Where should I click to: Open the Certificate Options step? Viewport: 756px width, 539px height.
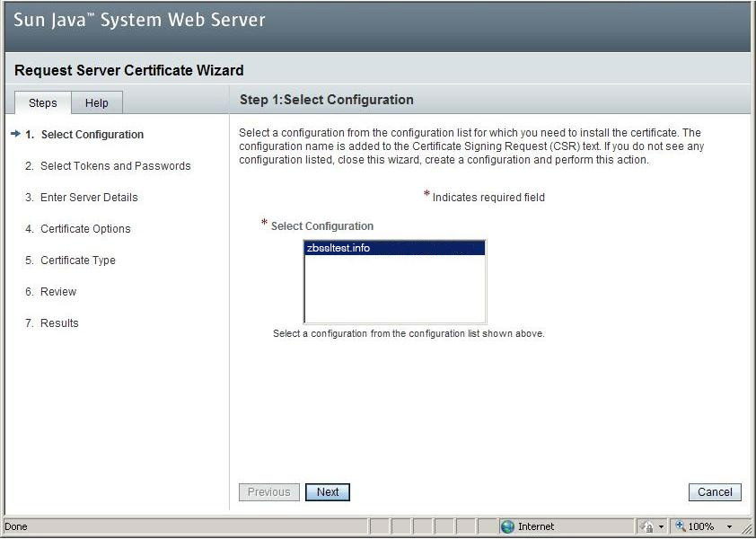pyautogui.click(x=85, y=229)
